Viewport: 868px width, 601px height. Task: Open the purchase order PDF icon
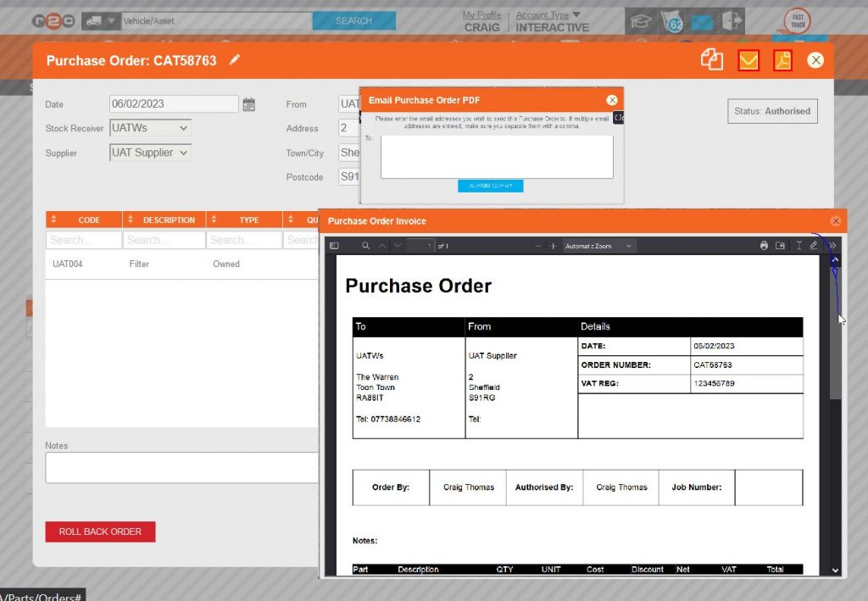pyautogui.click(x=782, y=60)
